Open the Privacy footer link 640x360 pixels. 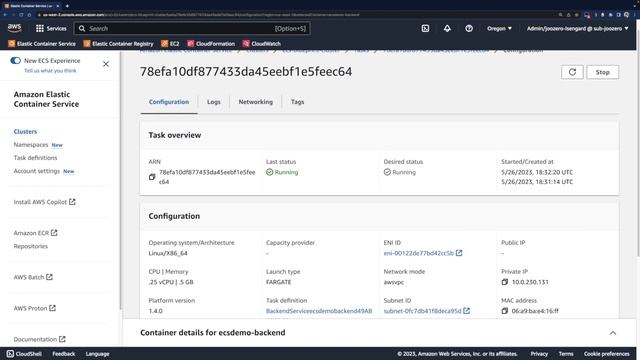(539, 354)
